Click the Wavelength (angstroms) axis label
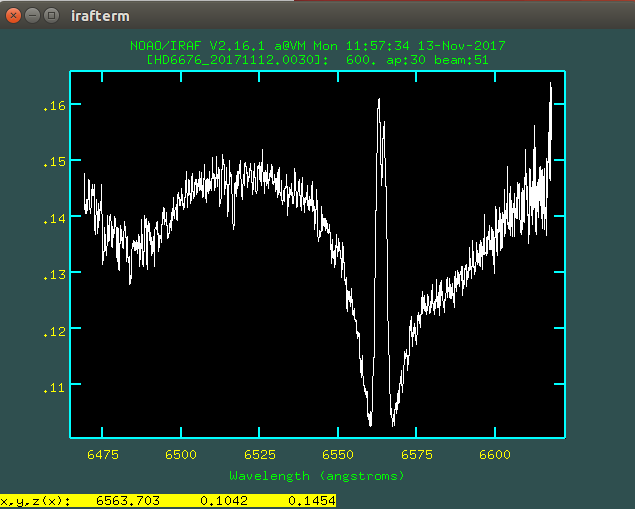Screen dimensions: 635x509 (317, 475)
